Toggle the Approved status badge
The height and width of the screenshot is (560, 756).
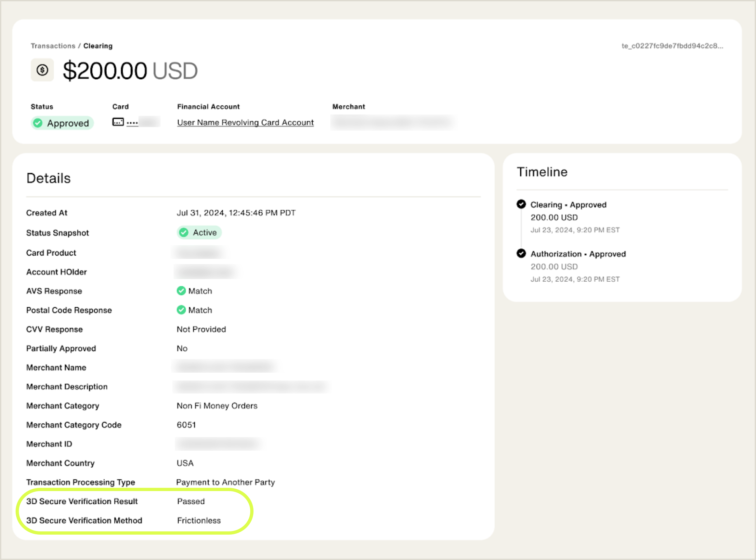(62, 123)
